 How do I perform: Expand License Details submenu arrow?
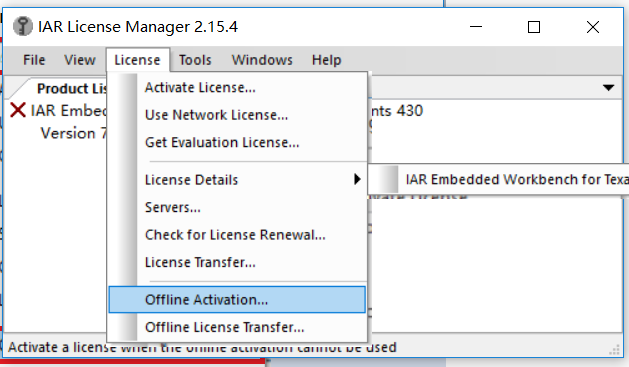click(x=357, y=179)
